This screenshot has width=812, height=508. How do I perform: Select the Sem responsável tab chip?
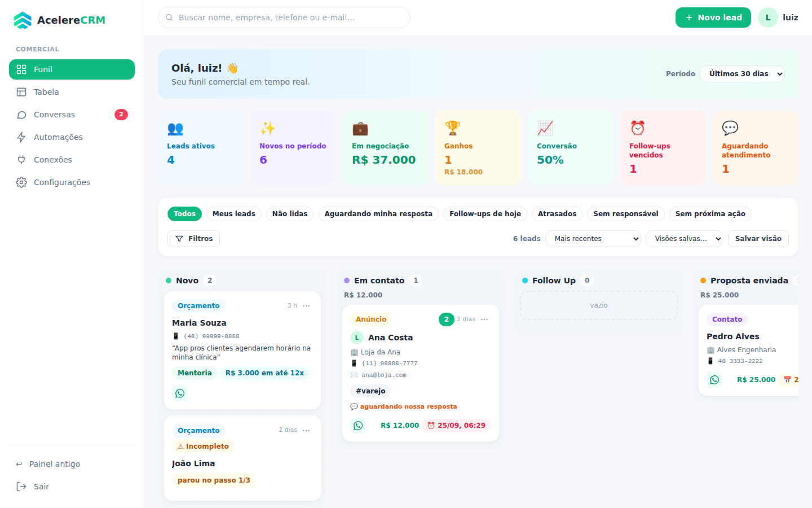point(626,214)
